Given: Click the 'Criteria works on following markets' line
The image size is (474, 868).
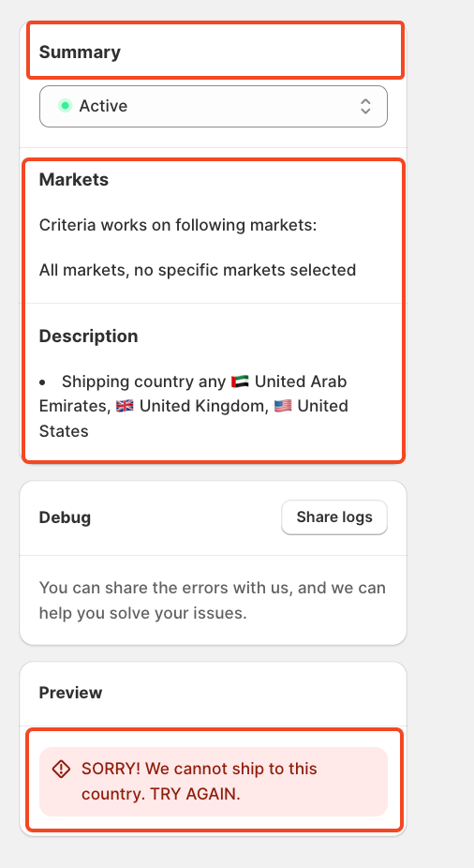Looking at the screenshot, I should pyautogui.click(x=178, y=225).
